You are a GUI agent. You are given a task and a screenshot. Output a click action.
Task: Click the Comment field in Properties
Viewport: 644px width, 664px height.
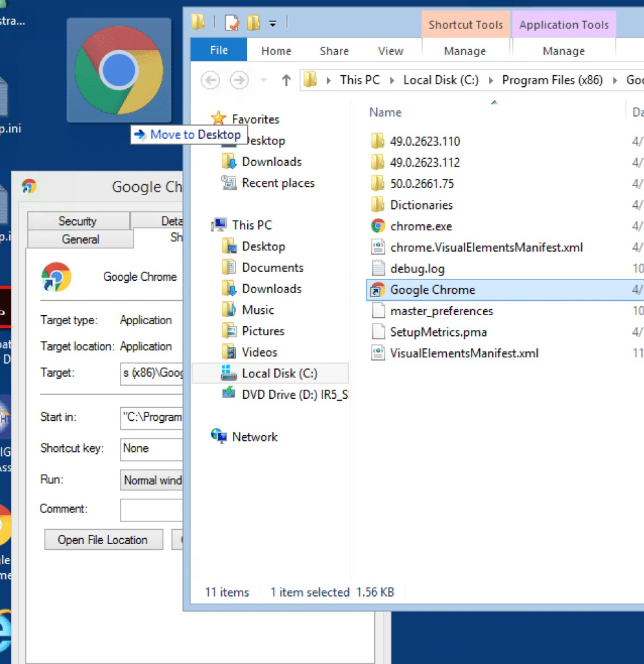pos(152,510)
